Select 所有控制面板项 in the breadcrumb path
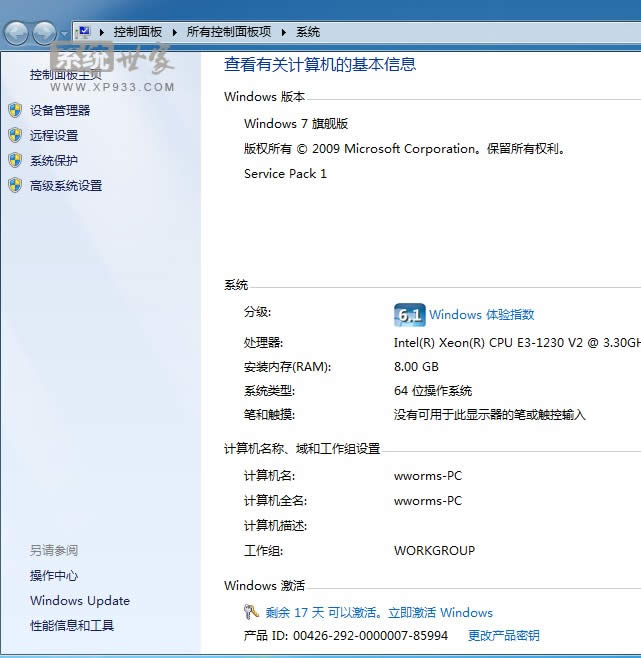 pos(228,32)
